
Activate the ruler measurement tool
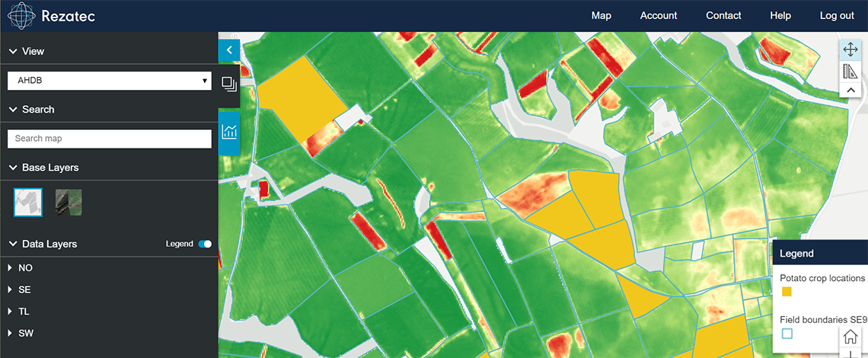point(850,72)
